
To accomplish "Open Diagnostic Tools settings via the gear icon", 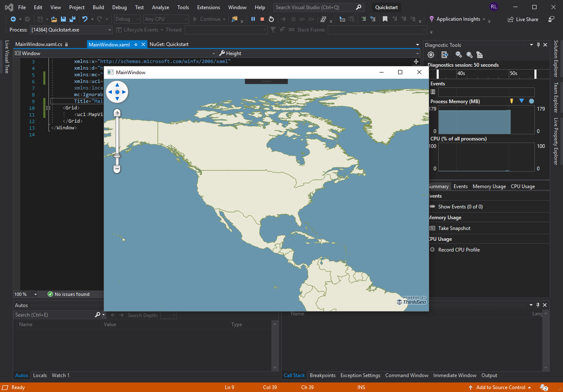I will coord(431,54).
